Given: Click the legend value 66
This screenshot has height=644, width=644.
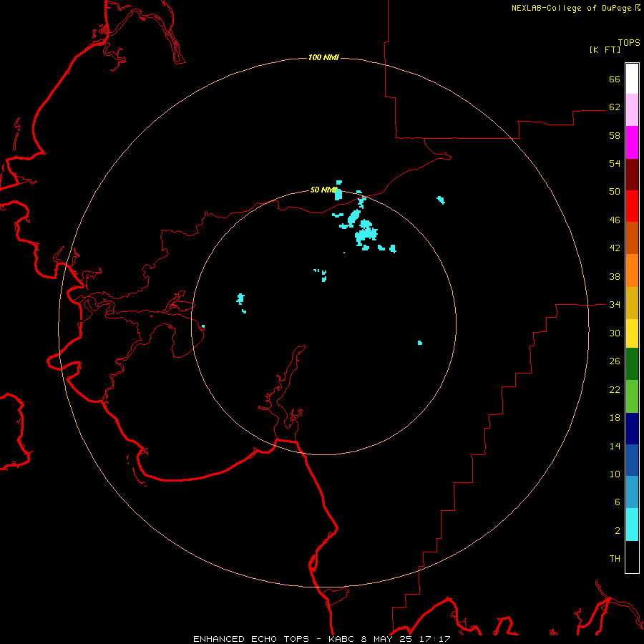Looking at the screenshot, I should [x=615, y=79].
